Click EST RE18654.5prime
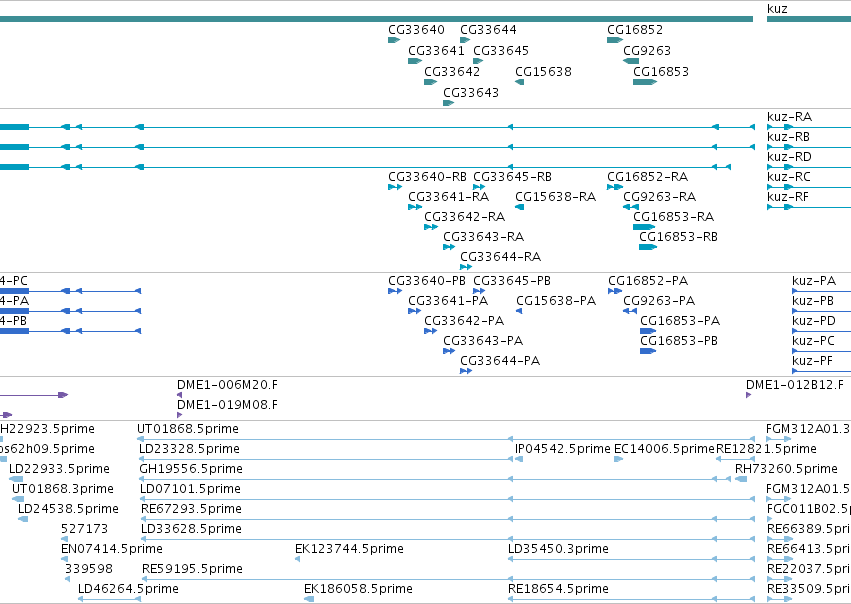 [x=558, y=589]
